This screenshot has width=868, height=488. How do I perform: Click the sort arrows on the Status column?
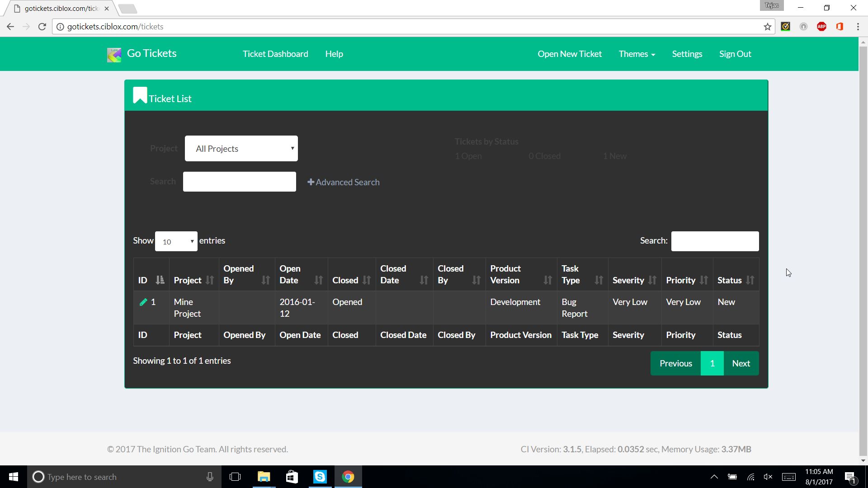(750, 280)
